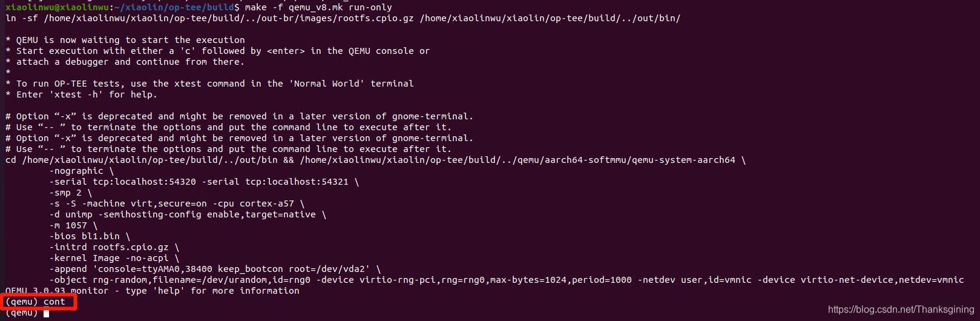Click the 'QEMU is now waiting' message line
This screenshot has width=980, height=321.
125,40
